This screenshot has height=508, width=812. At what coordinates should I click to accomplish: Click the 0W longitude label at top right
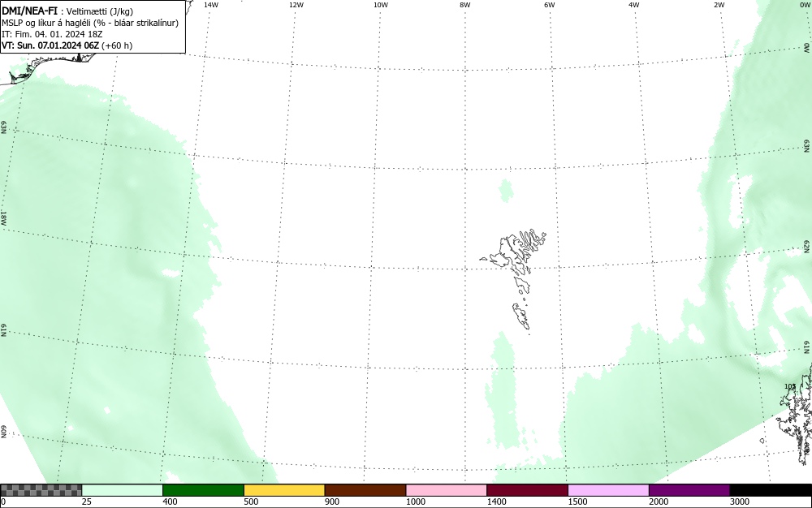(x=804, y=5)
